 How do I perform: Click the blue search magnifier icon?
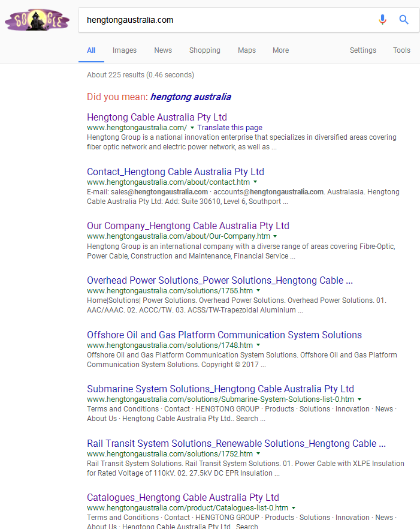pyautogui.click(x=404, y=20)
